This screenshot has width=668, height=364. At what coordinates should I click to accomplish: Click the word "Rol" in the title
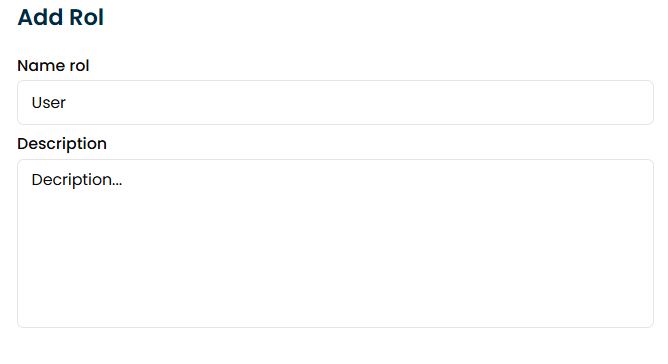tap(86, 17)
